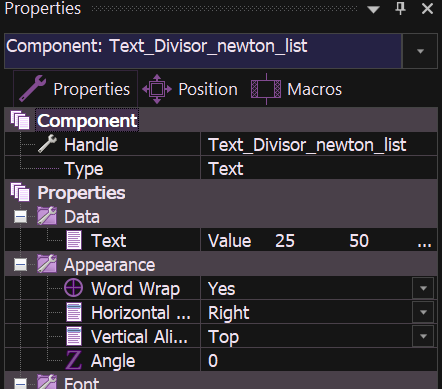
Task: Collapse the Appearance category
Action: click(x=20, y=265)
